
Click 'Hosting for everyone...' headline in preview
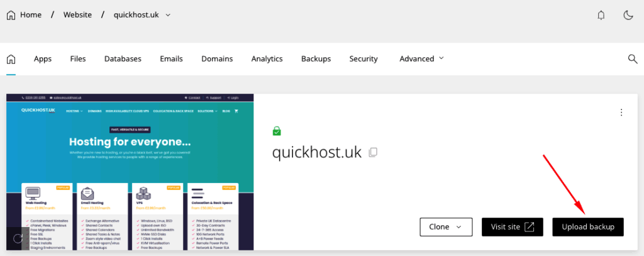(130, 142)
